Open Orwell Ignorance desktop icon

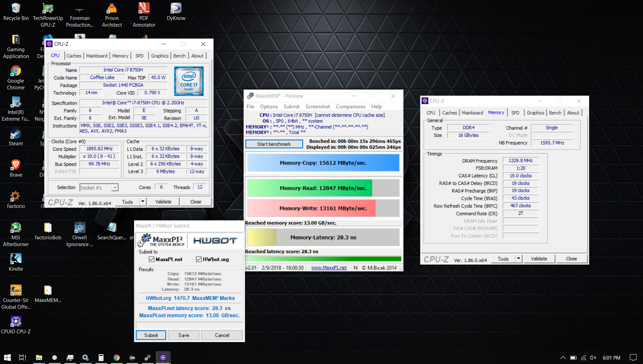coord(80,235)
